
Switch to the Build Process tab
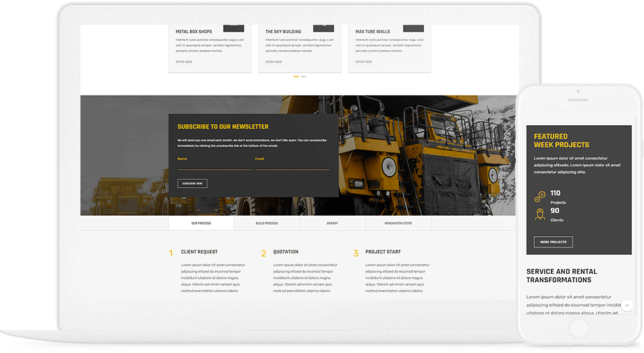[267, 223]
